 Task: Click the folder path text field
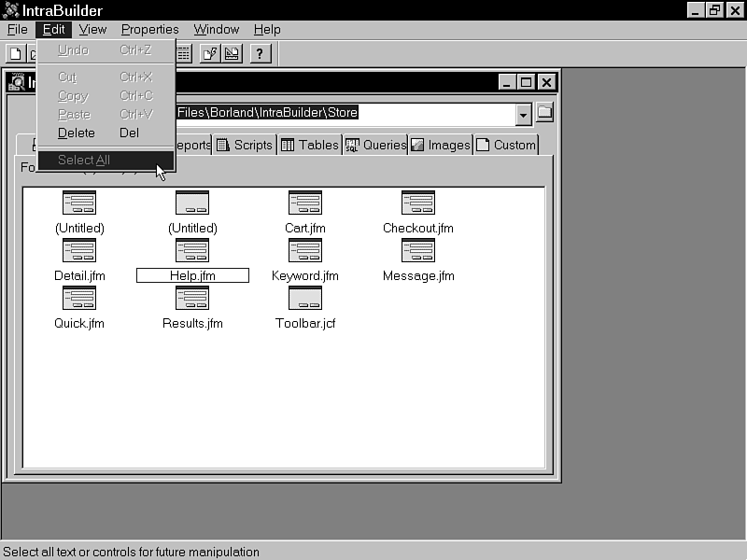(344, 113)
